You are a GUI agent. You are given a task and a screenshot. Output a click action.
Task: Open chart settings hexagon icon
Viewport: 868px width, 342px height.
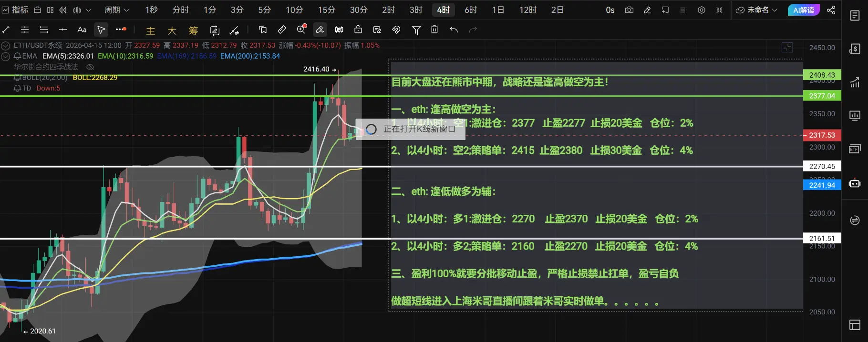pos(702,10)
